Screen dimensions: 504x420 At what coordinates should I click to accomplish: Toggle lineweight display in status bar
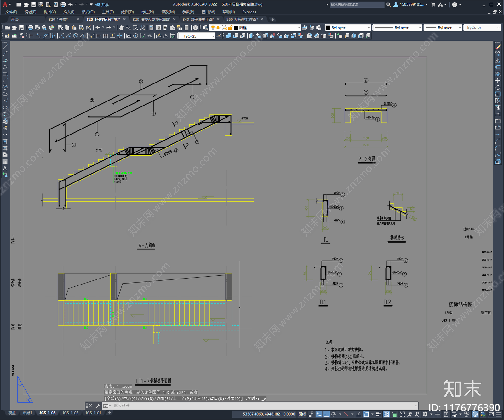[379, 414]
